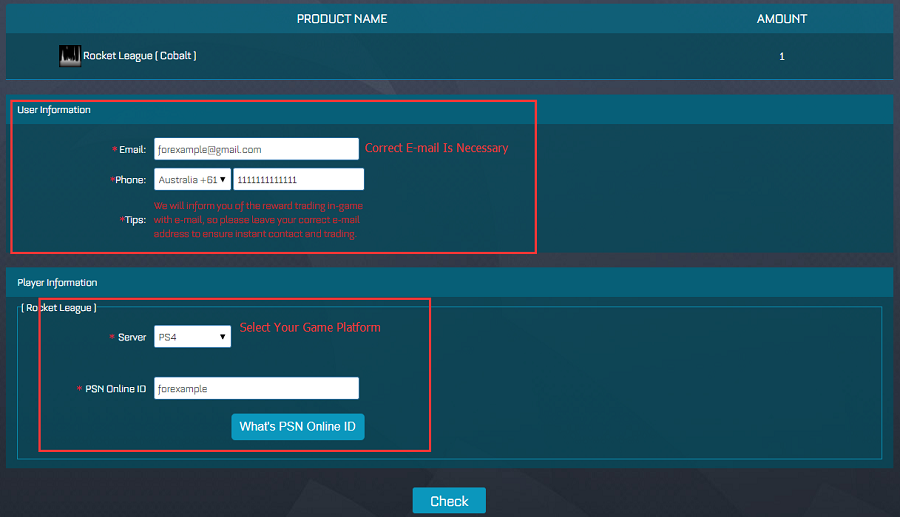This screenshot has width=900, height=517.
Task: Click the Tips label
Action: click(133, 220)
